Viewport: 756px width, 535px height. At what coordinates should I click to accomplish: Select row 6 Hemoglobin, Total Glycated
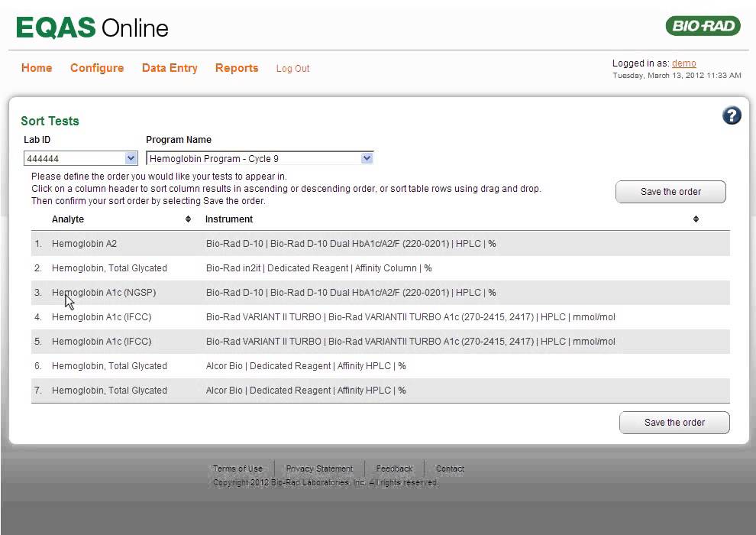coord(380,366)
